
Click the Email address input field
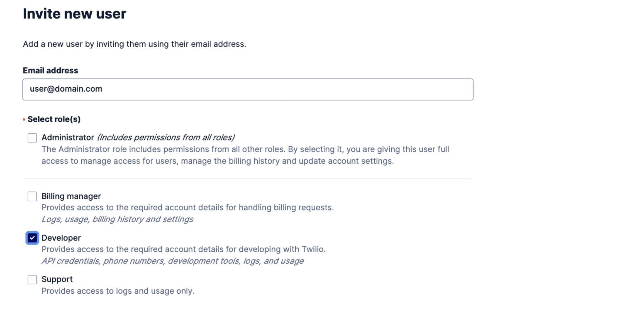click(248, 89)
